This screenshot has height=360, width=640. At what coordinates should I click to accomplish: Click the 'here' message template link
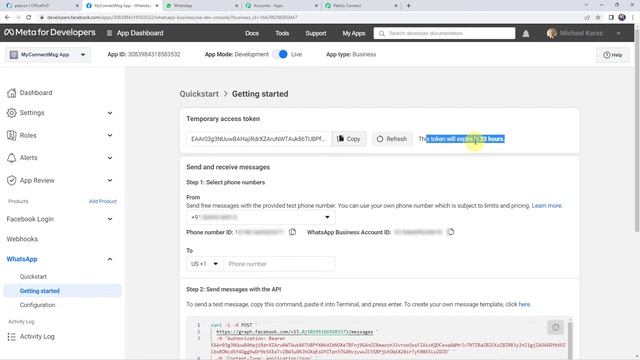[x=524, y=304]
